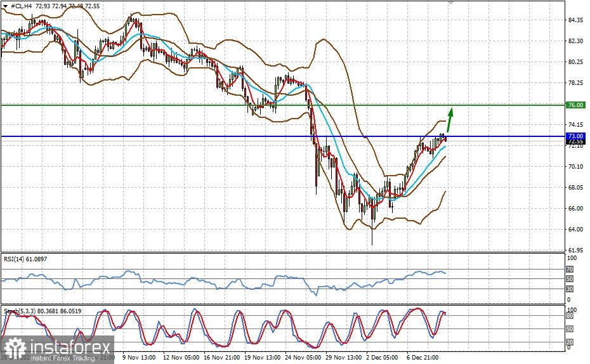This screenshot has width=590, height=364.
Task: Click the 84.35 price axis label
Action: pyautogui.click(x=575, y=20)
